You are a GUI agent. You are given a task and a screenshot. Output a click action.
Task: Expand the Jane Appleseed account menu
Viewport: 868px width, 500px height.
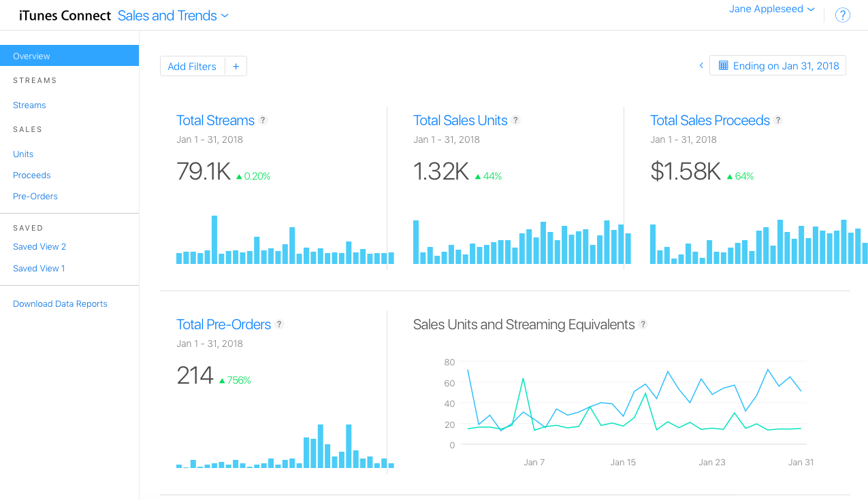[771, 10]
